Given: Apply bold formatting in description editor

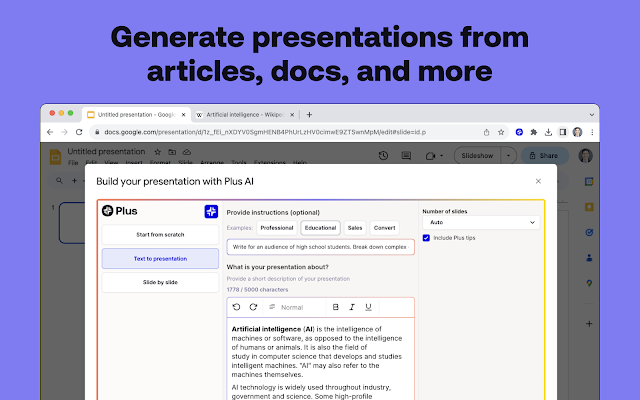Looking at the screenshot, I should [336, 307].
